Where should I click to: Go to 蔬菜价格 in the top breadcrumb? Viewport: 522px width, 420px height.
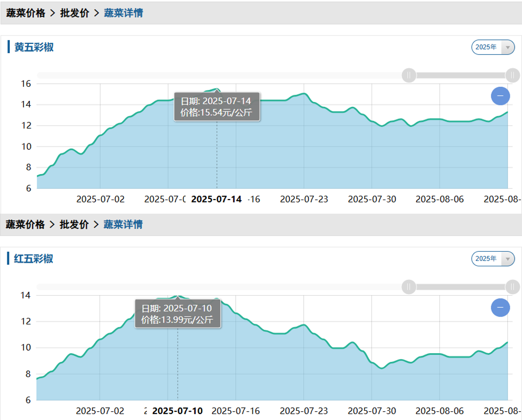coord(25,13)
